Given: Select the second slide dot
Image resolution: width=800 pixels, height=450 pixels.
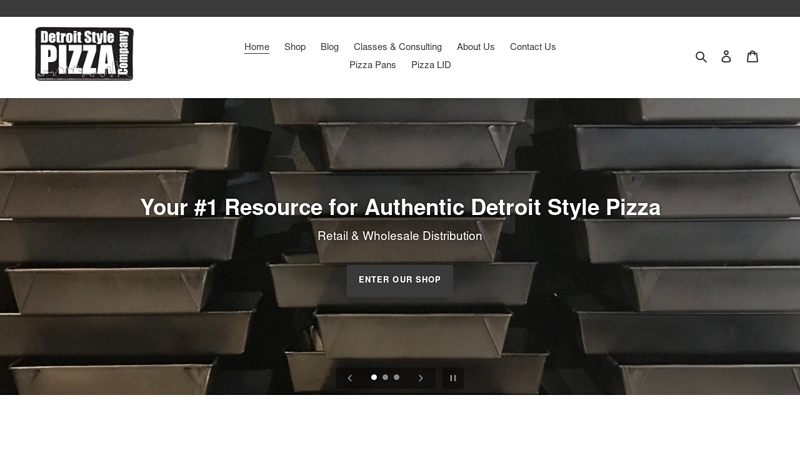Looking at the screenshot, I should point(385,377).
